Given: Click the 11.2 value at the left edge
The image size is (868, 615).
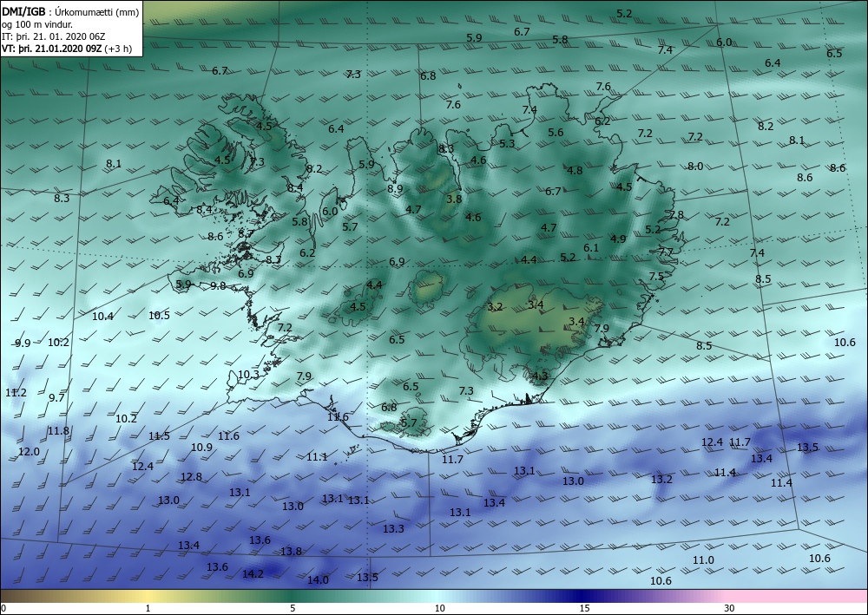Looking at the screenshot, I should point(16,393).
